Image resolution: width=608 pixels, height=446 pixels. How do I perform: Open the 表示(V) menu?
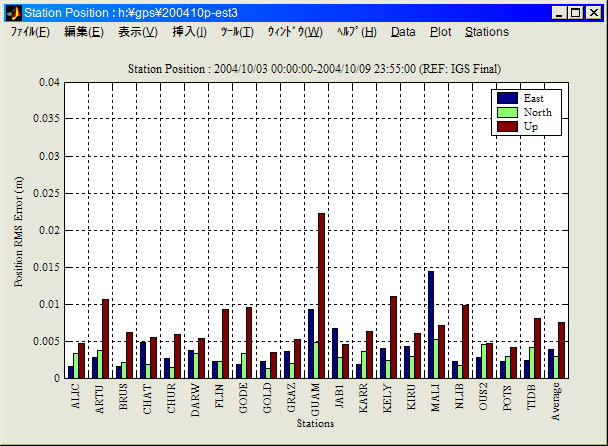tap(138, 32)
